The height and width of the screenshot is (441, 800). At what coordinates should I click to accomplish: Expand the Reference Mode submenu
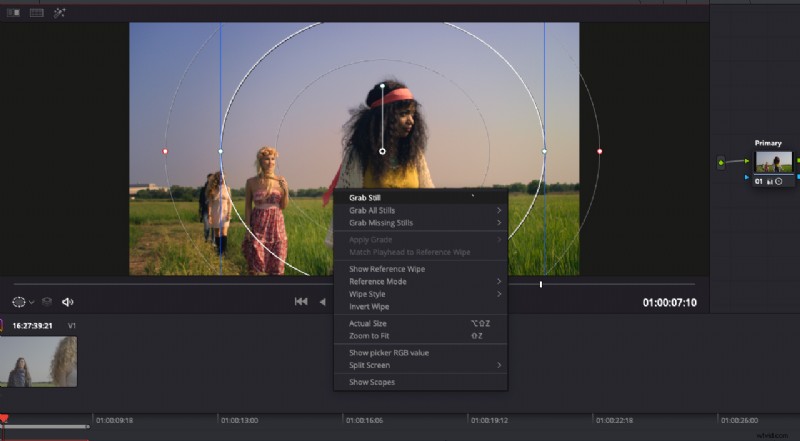tap(420, 281)
